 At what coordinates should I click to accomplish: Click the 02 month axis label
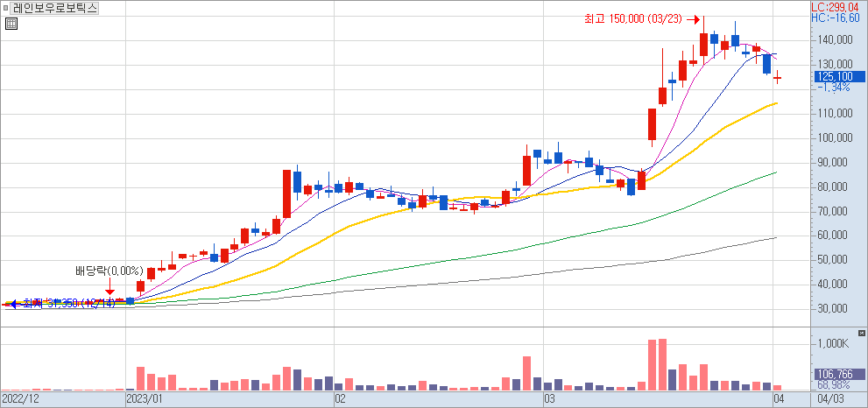(x=340, y=398)
